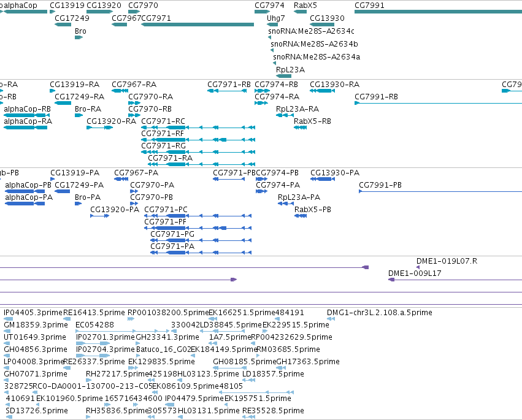Click the DME1-009L17 clone label
This screenshot has width=522, height=420.
[x=415, y=273]
